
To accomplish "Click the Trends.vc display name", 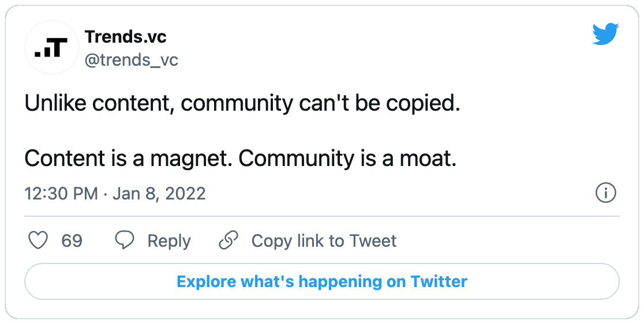I will coord(126,37).
